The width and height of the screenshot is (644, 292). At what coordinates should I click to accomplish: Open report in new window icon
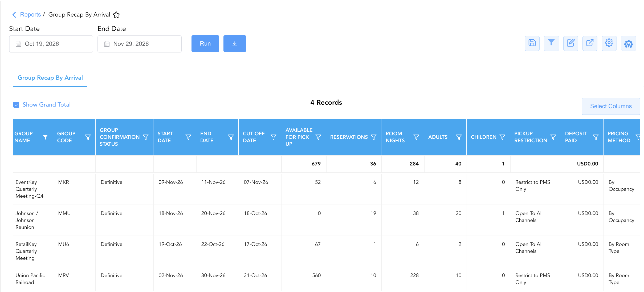click(590, 43)
